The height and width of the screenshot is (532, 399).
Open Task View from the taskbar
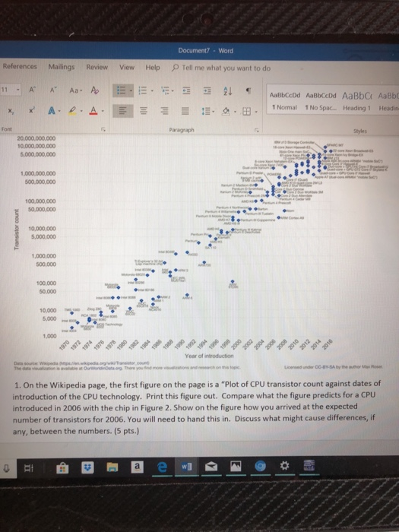pos(29,468)
